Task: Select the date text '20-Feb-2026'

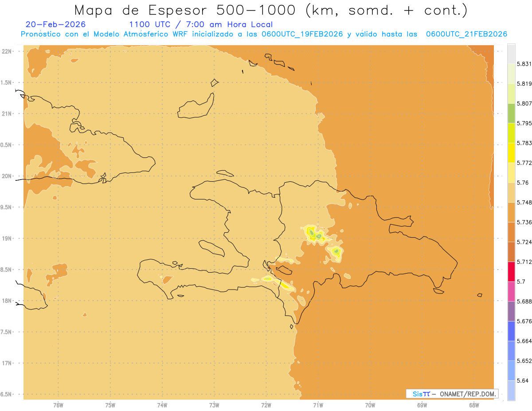Action: click(56, 24)
